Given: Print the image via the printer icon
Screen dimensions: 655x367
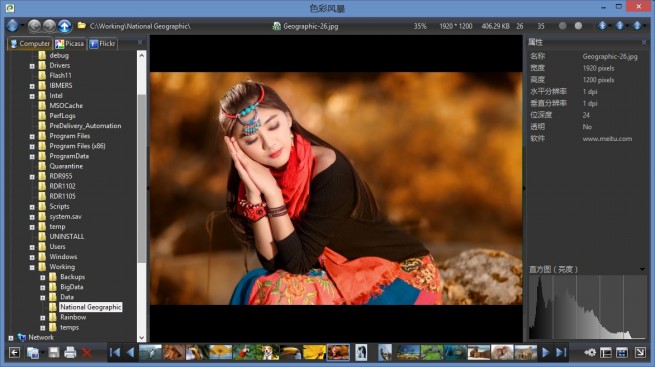Looking at the screenshot, I should click(x=70, y=353).
